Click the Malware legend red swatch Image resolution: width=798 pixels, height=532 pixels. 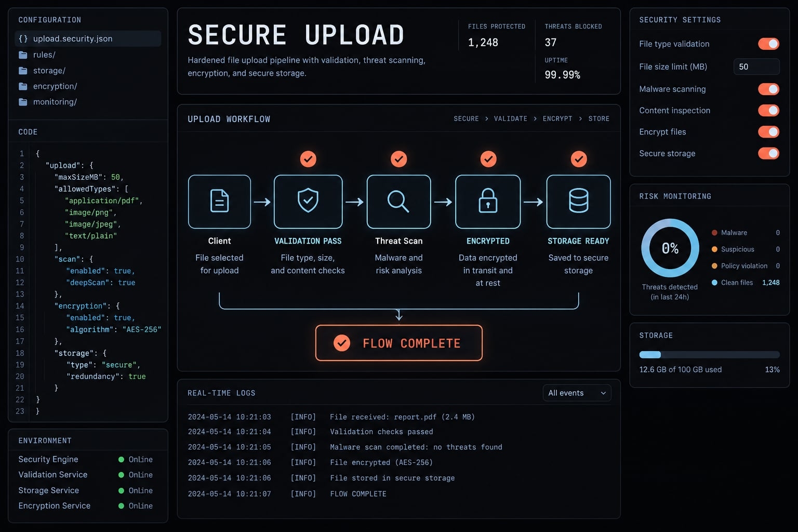[x=714, y=233]
